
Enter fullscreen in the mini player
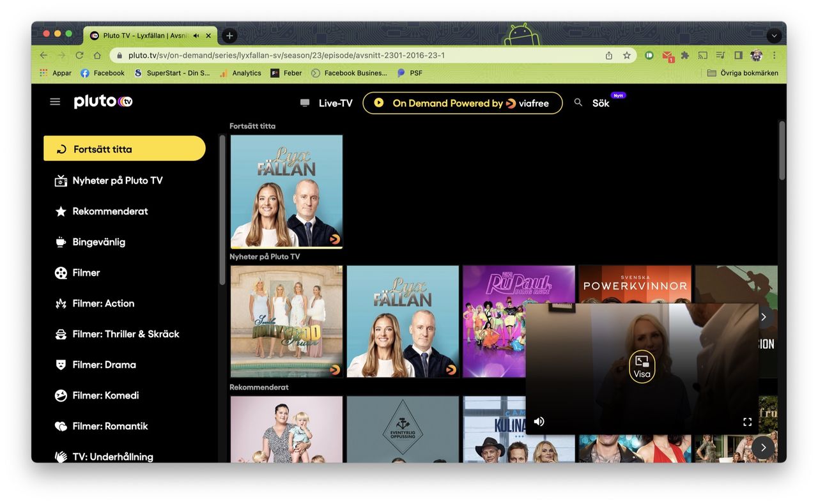747,422
